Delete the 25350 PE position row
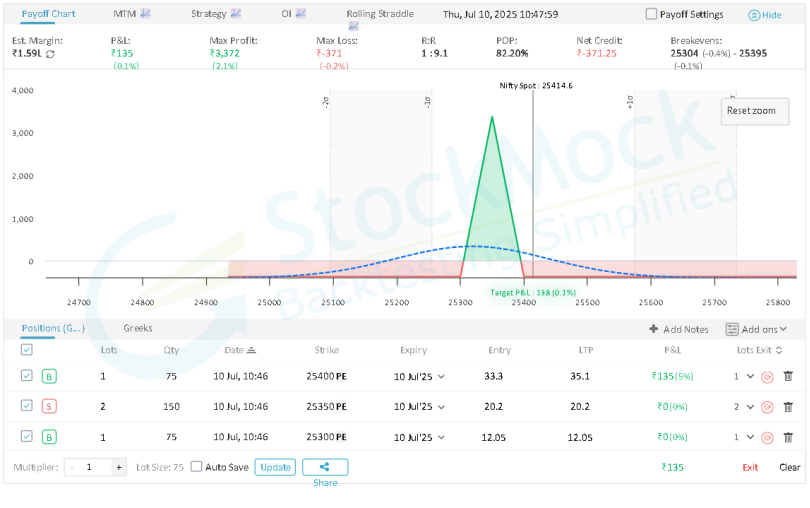 788,407
